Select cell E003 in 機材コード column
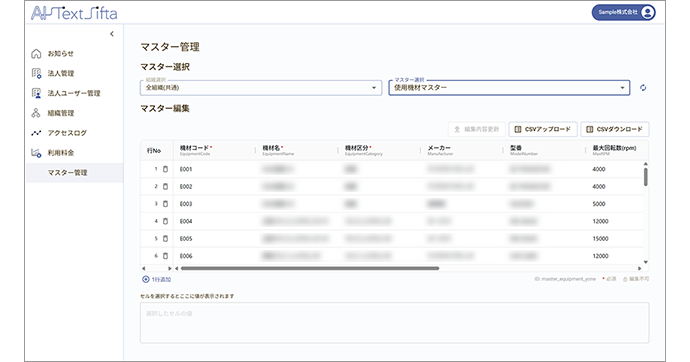The height and width of the screenshot is (362, 690). pyautogui.click(x=214, y=204)
